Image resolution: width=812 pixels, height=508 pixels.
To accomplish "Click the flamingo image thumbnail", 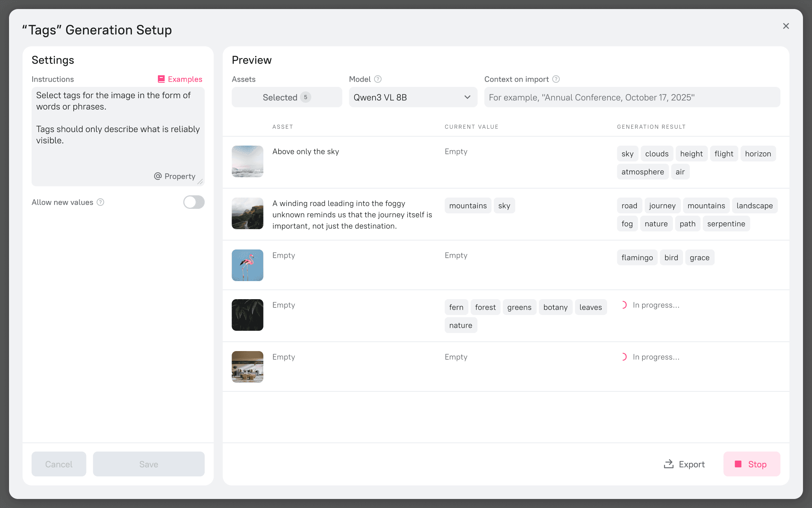I will coord(247,265).
